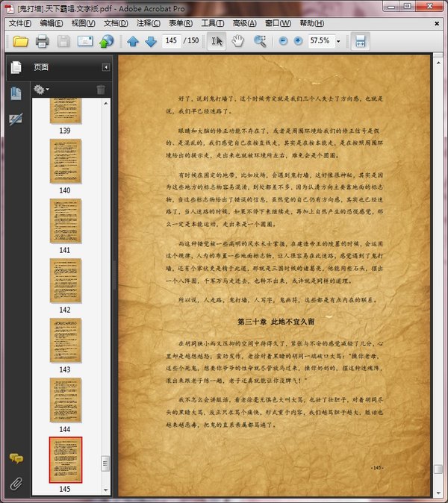Screen dimensions: 448x503
Task: Open the zoom percentage dropdown arrow
Action: (338, 41)
